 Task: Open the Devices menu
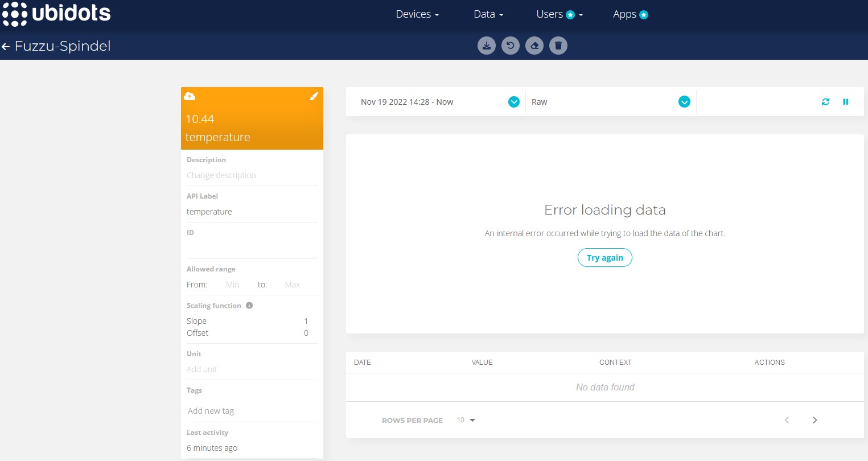[x=417, y=14]
